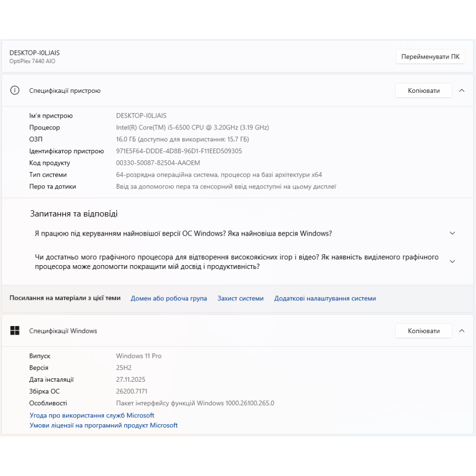Screen dimensions: 476x476
Task: Open the Домен або робоча група link
Action: point(169,298)
